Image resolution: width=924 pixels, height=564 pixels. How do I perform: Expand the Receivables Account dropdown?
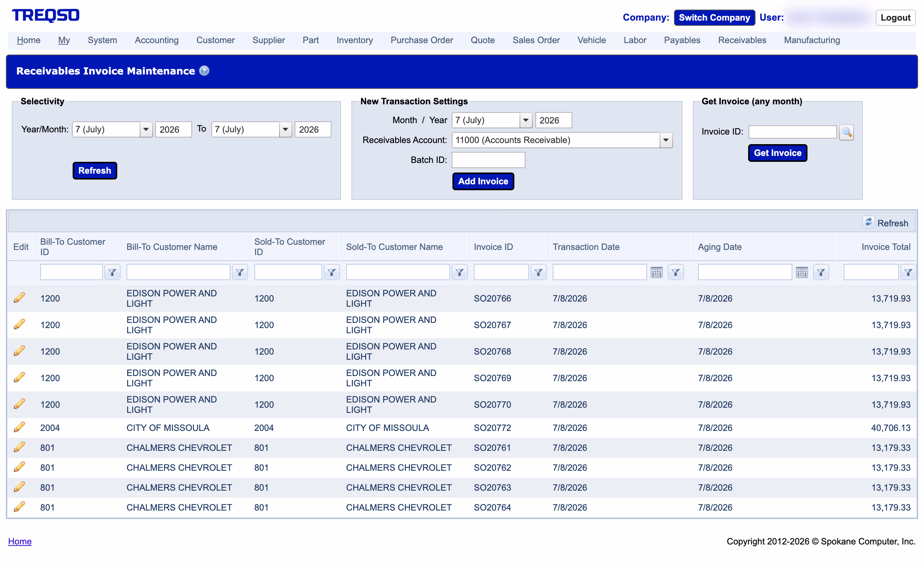(x=666, y=140)
